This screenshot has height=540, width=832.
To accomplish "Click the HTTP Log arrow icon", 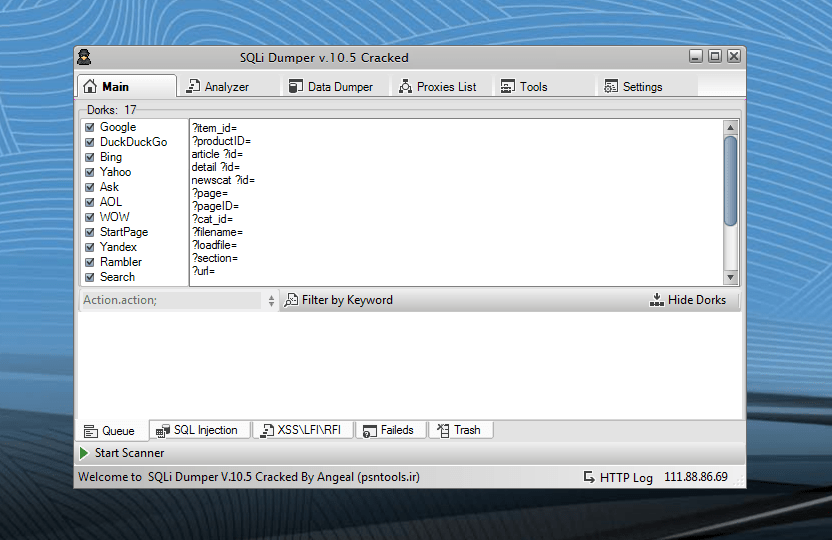I will 589,477.
